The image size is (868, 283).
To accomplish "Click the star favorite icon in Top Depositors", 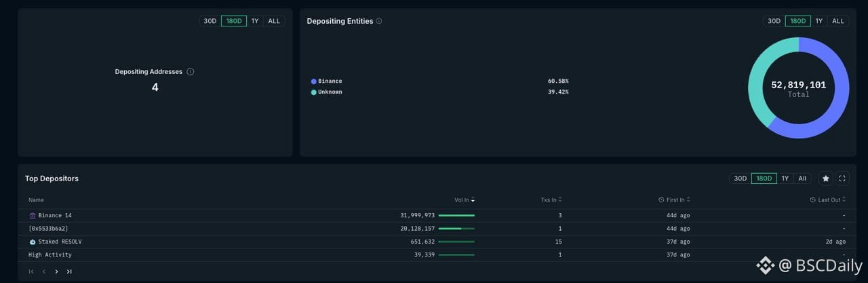I will point(826,178).
